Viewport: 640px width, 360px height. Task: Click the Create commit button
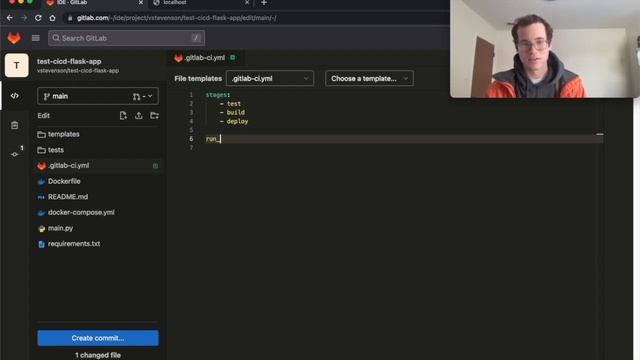point(98,338)
